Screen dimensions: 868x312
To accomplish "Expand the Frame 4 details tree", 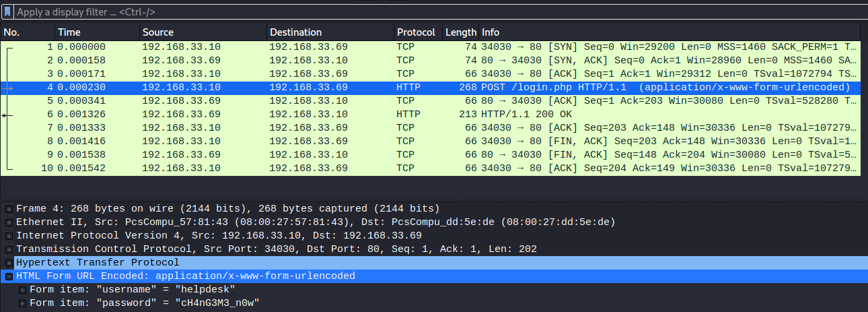I will pyautogui.click(x=9, y=209).
